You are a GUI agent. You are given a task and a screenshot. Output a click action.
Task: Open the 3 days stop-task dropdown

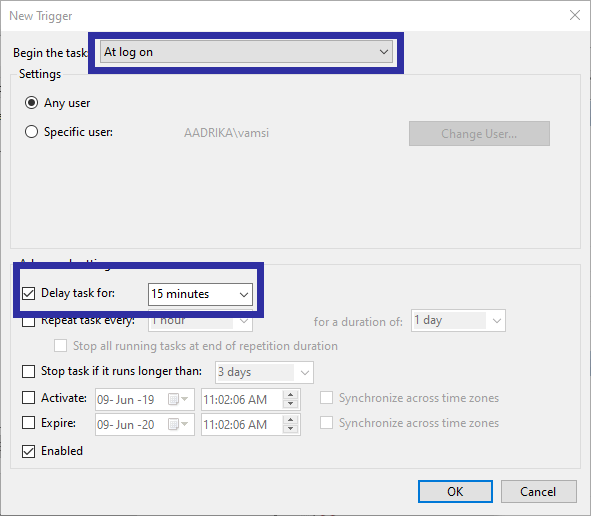(x=264, y=372)
